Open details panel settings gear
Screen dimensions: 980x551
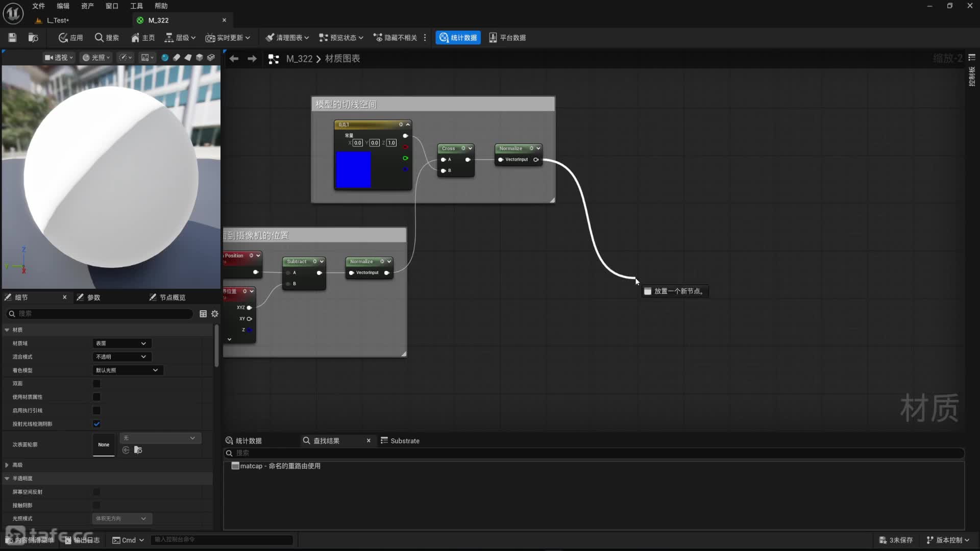(x=215, y=314)
